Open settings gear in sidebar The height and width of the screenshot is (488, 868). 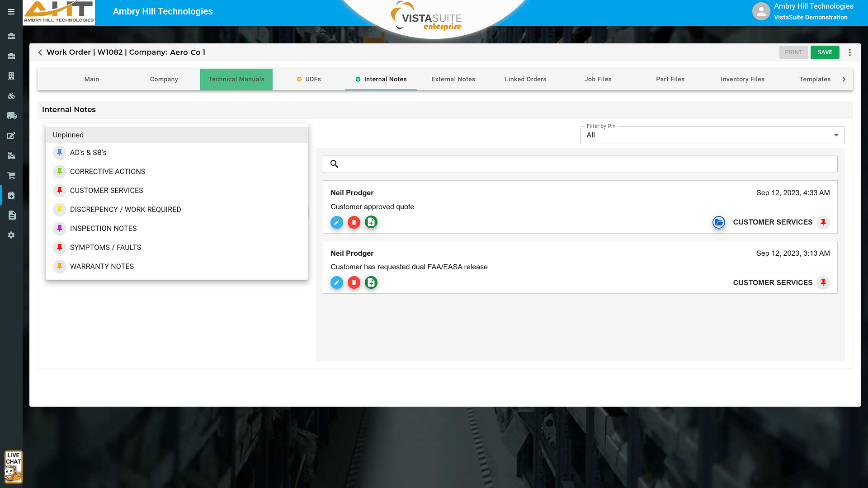pos(12,235)
